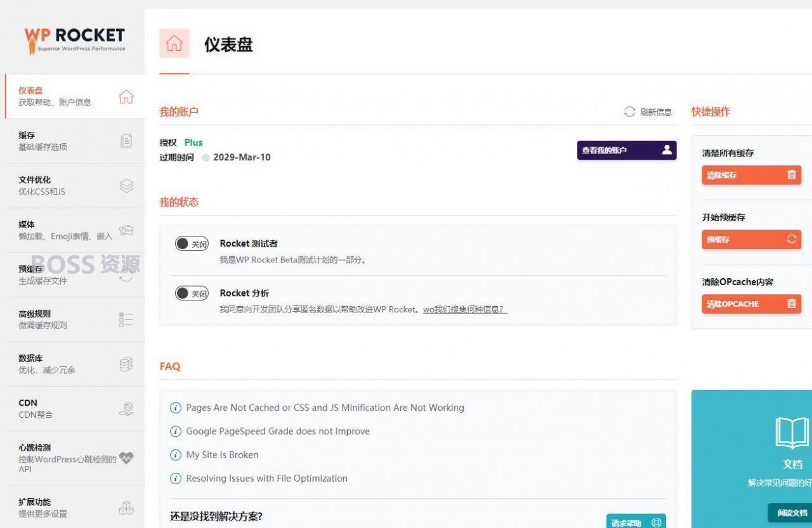Open Pages Are Not Cached FAQ link

tap(325, 408)
